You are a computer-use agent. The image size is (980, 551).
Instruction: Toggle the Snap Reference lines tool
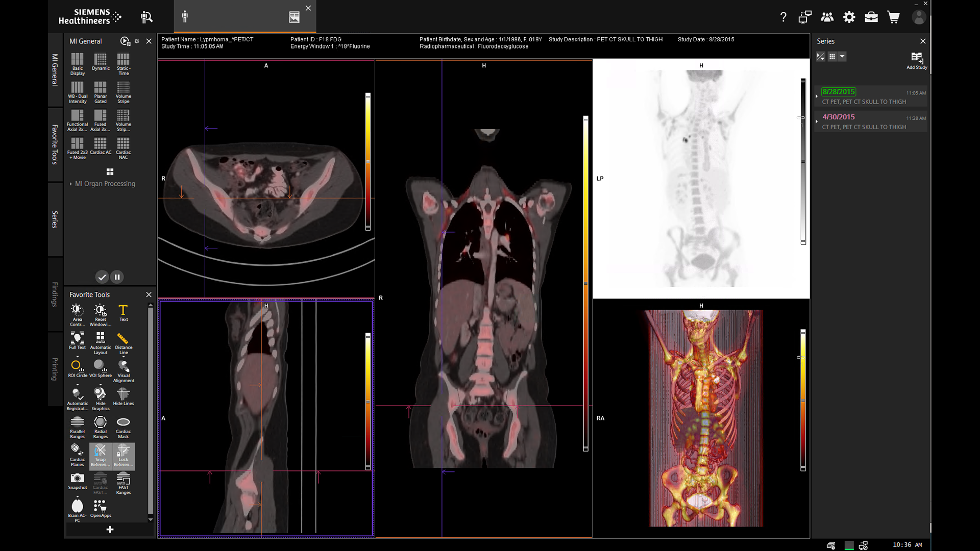[100, 454]
